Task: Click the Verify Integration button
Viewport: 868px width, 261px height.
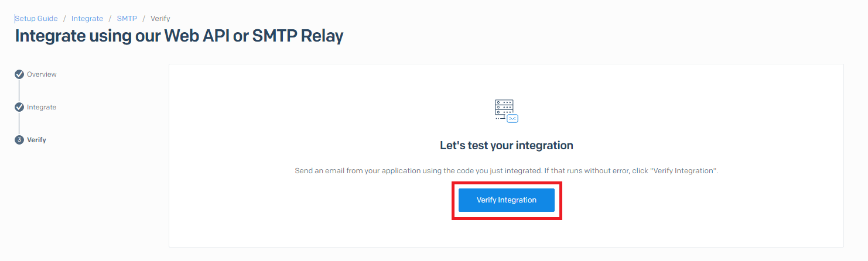Action: click(507, 200)
